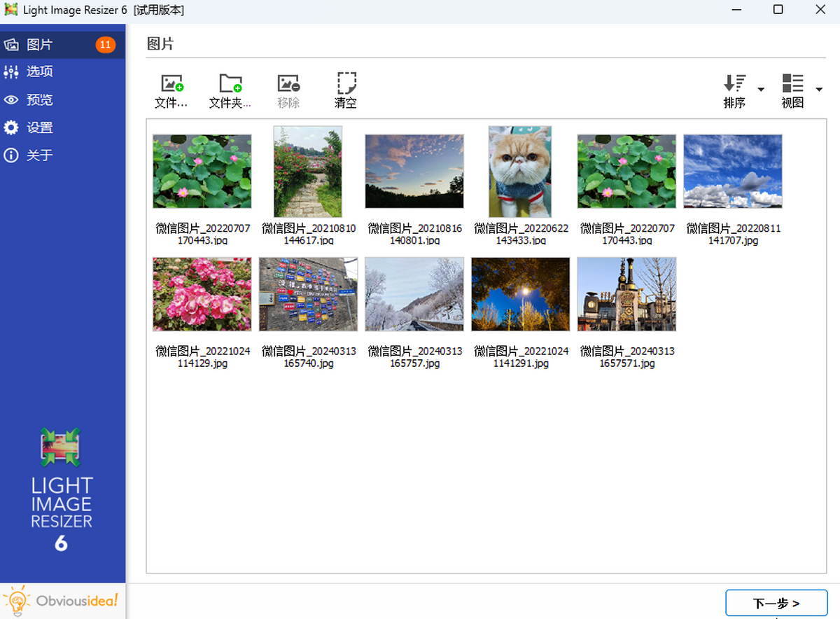Expand the view (视图) dropdown arrow
The height and width of the screenshot is (619, 840).
pos(818,90)
